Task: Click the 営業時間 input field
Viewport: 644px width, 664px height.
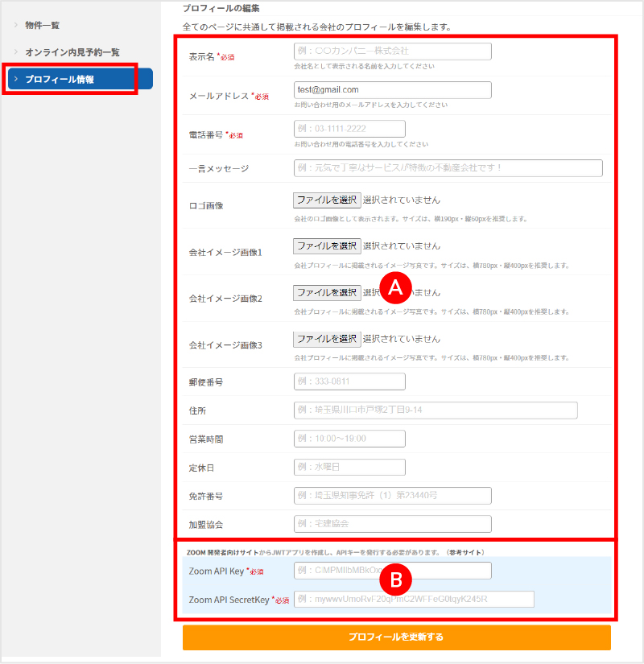Action: (x=349, y=439)
